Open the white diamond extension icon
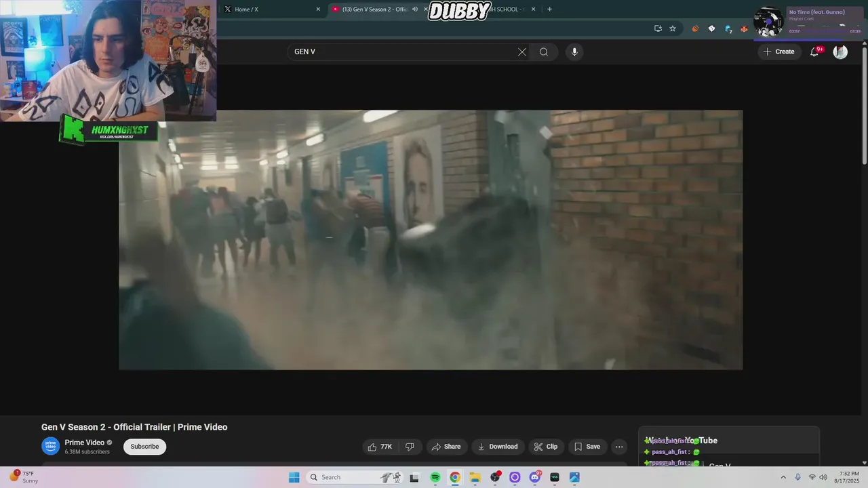 (x=711, y=28)
